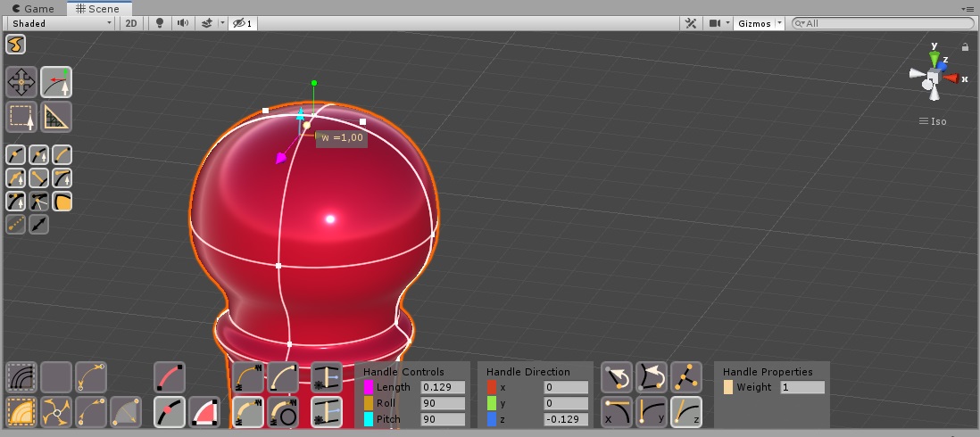Open the Shaded draw mode dropdown
Screen dimensions: 980x437
click(x=61, y=23)
